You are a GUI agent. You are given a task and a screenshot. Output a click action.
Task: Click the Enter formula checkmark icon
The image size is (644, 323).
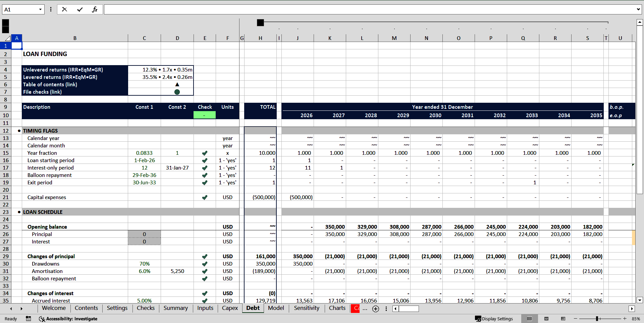coord(80,9)
